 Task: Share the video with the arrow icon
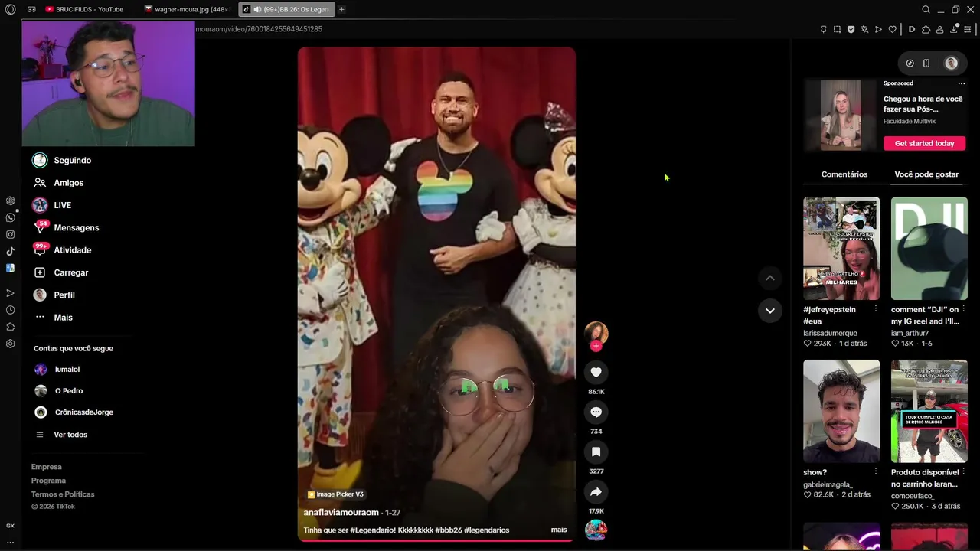tap(596, 492)
